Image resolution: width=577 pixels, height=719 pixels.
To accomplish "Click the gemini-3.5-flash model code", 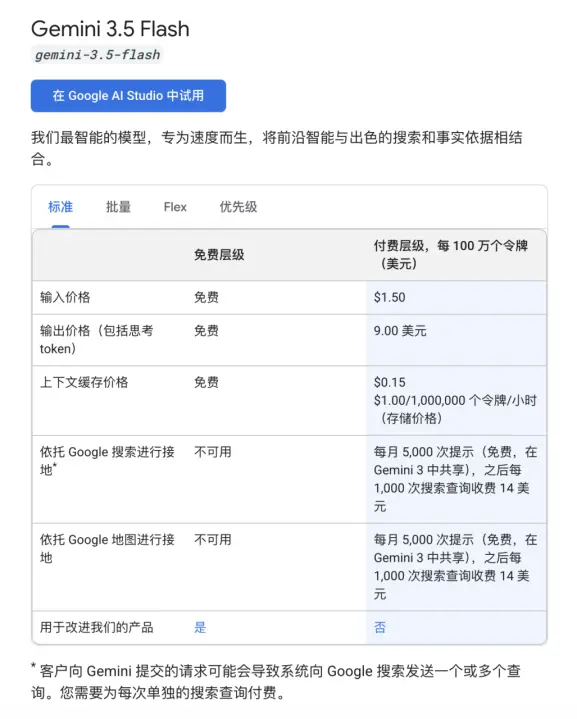I will pyautogui.click(x=97, y=55).
